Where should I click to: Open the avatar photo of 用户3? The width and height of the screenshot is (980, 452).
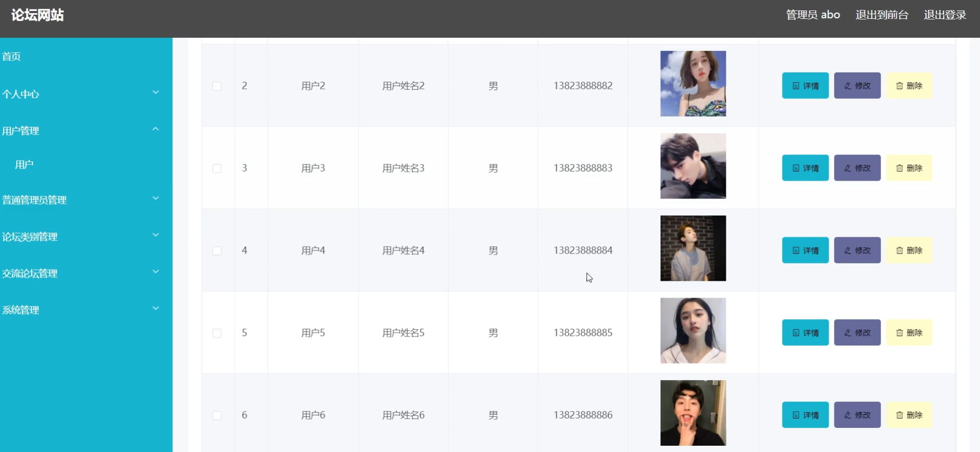tap(693, 166)
